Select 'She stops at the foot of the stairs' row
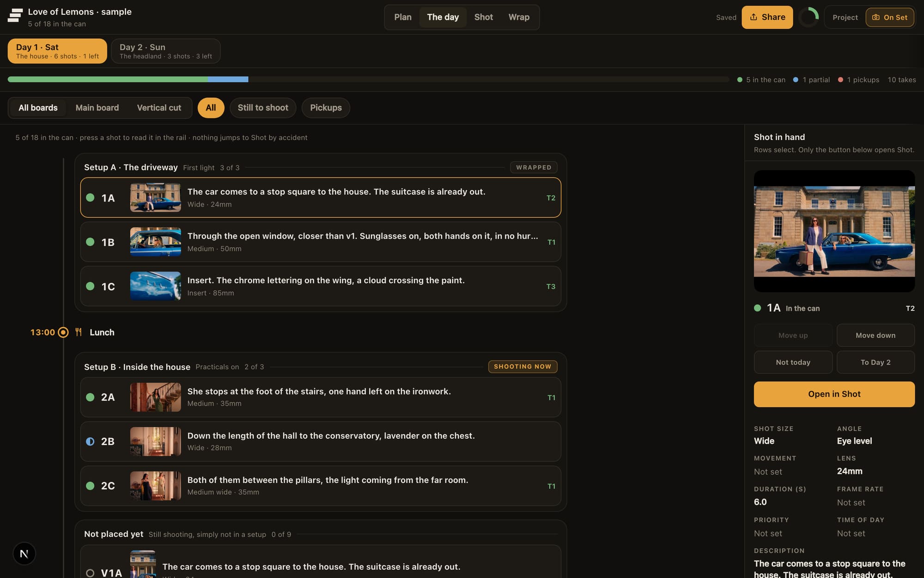 point(321,397)
